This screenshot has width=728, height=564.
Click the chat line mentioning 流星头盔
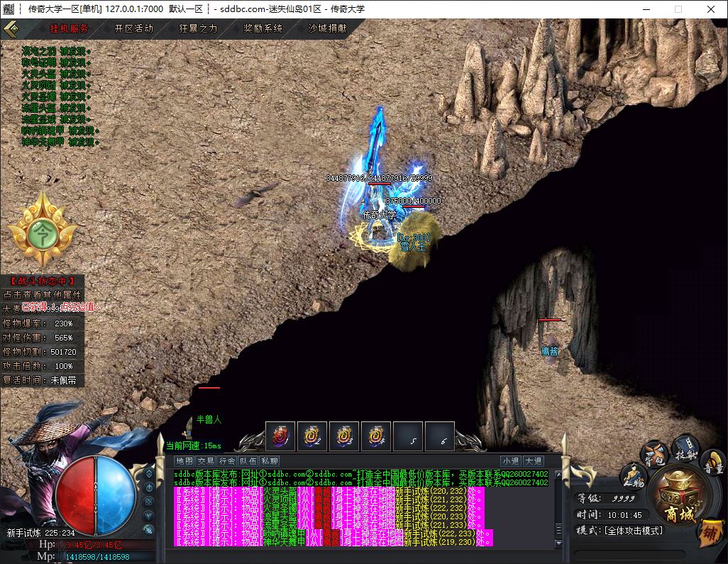point(329,516)
